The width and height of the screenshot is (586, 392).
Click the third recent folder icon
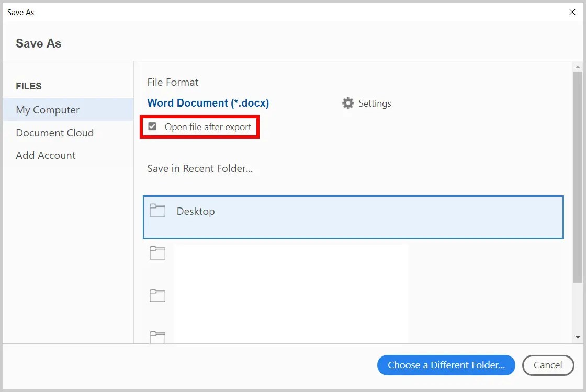(157, 295)
